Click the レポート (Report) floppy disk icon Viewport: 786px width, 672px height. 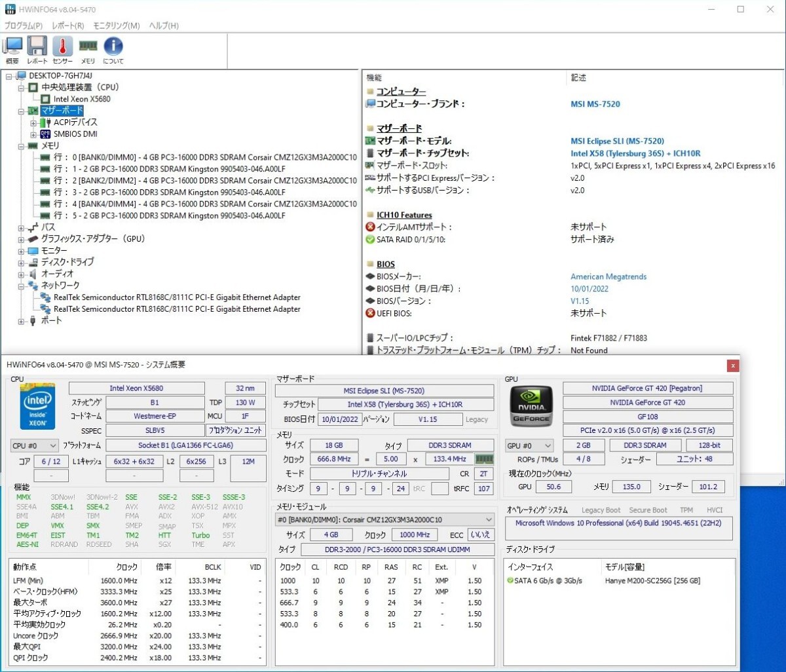click(x=37, y=47)
